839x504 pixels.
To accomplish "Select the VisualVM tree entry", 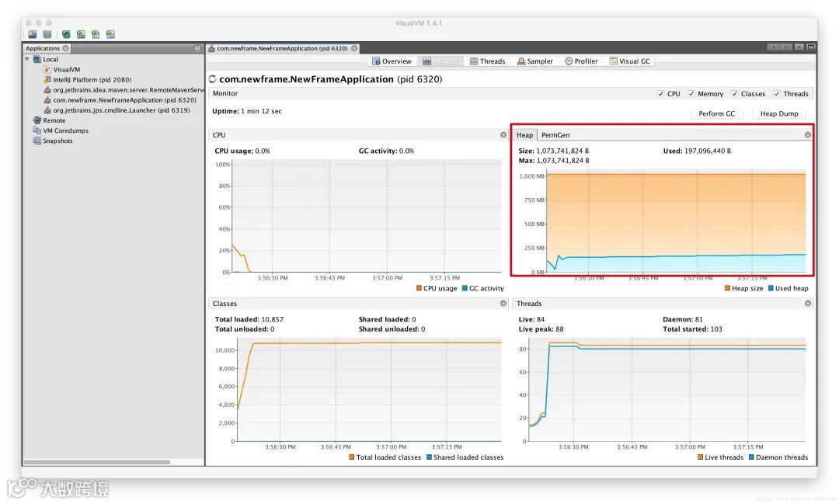I will pos(66,70).
